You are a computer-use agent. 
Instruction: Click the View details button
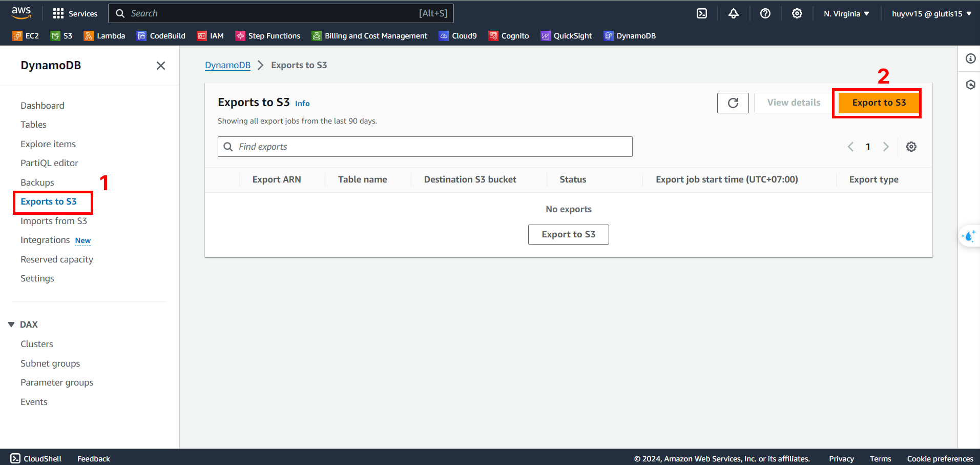tap(794, 103)
